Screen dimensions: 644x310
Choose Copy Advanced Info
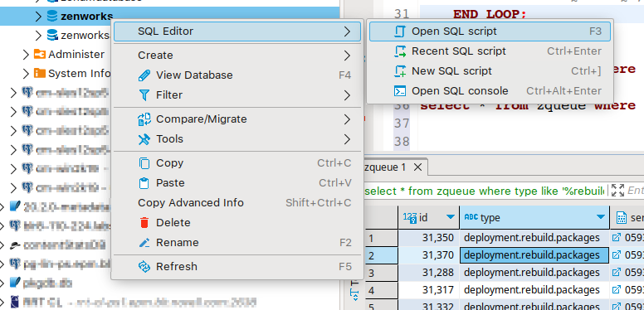tap(237, 203)
